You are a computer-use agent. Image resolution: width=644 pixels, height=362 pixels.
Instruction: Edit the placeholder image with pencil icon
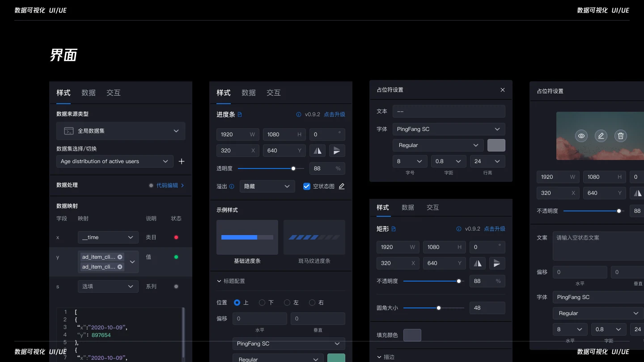click(x=601, y=136)
